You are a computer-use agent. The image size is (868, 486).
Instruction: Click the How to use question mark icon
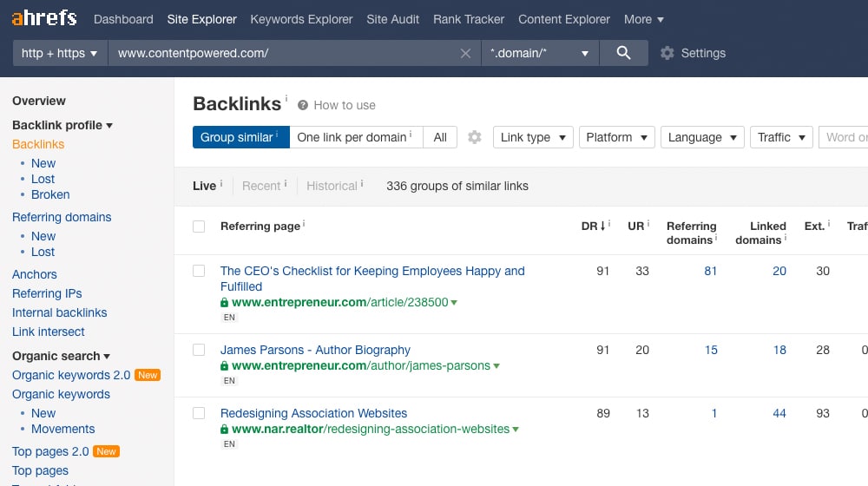point(303,105)
